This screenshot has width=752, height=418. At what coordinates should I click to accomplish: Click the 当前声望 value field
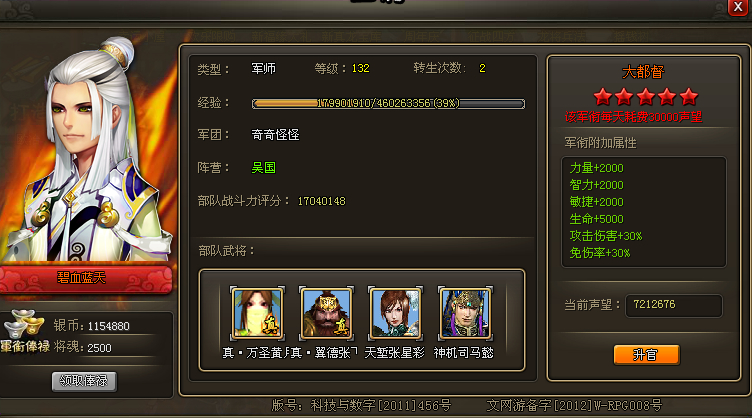674,305
